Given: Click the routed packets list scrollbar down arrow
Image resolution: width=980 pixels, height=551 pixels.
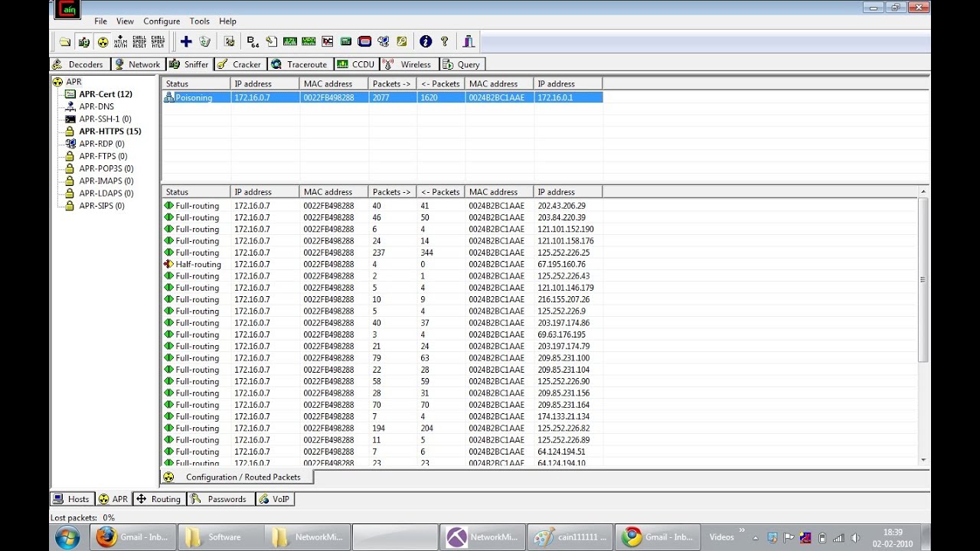Looking at the screenshot, I should 923,460.
